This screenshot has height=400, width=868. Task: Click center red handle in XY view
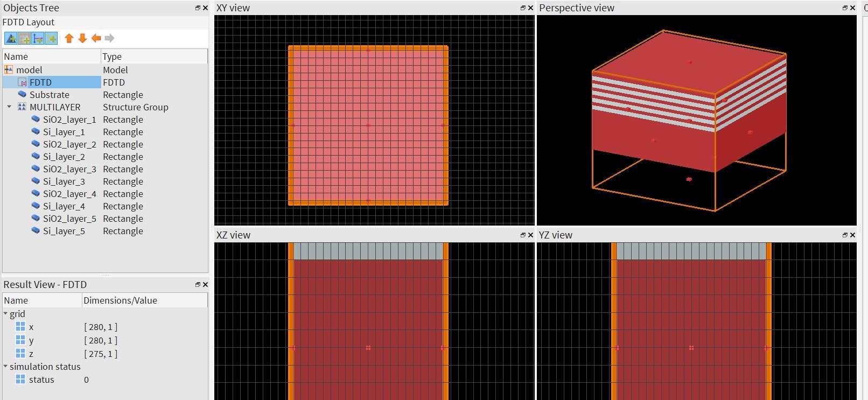tap(368, 125)
